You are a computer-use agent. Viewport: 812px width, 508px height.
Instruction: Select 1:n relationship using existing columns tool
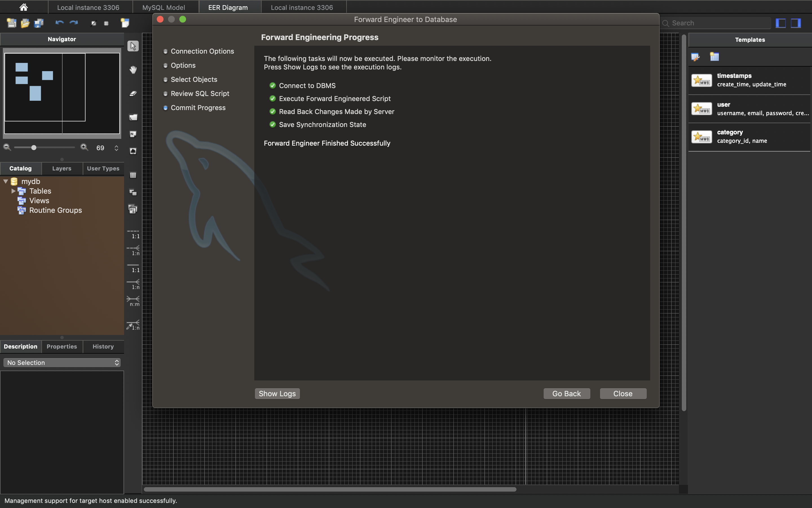pos(133,325)
